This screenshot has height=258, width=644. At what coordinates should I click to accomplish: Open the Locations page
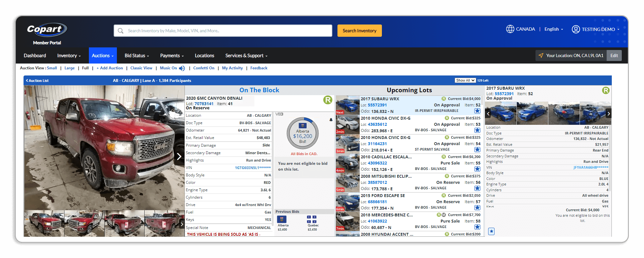pyautogui.click(x=204, y=56)
